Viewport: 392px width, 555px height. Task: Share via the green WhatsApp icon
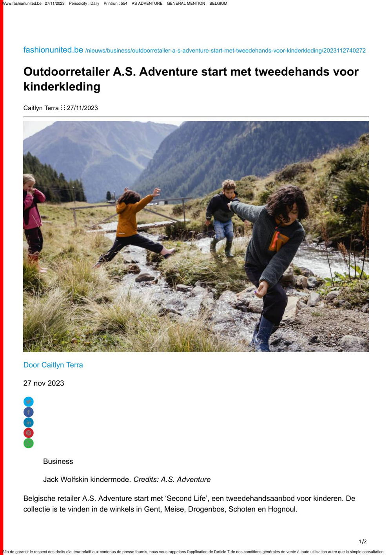[29, 443]
